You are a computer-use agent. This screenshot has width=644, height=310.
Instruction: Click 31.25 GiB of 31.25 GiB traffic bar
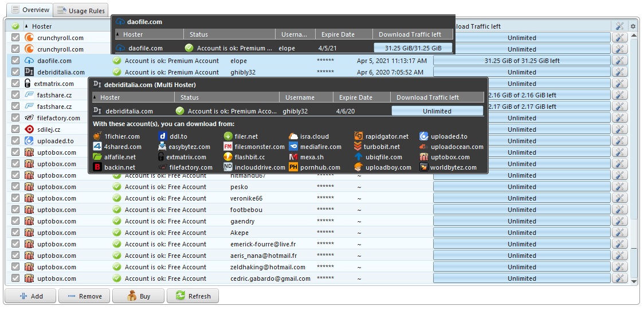point(522,61)
